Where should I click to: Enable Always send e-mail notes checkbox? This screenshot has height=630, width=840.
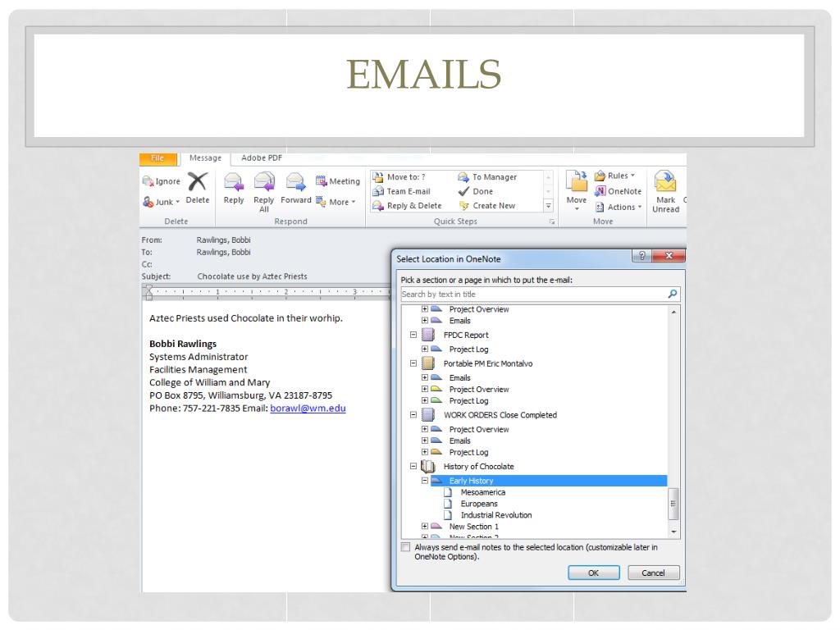click(x=405, y=546)
